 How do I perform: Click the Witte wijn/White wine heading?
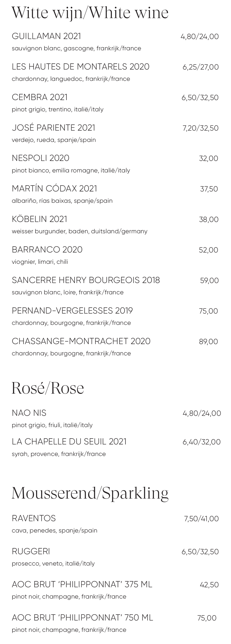point(90,13)
